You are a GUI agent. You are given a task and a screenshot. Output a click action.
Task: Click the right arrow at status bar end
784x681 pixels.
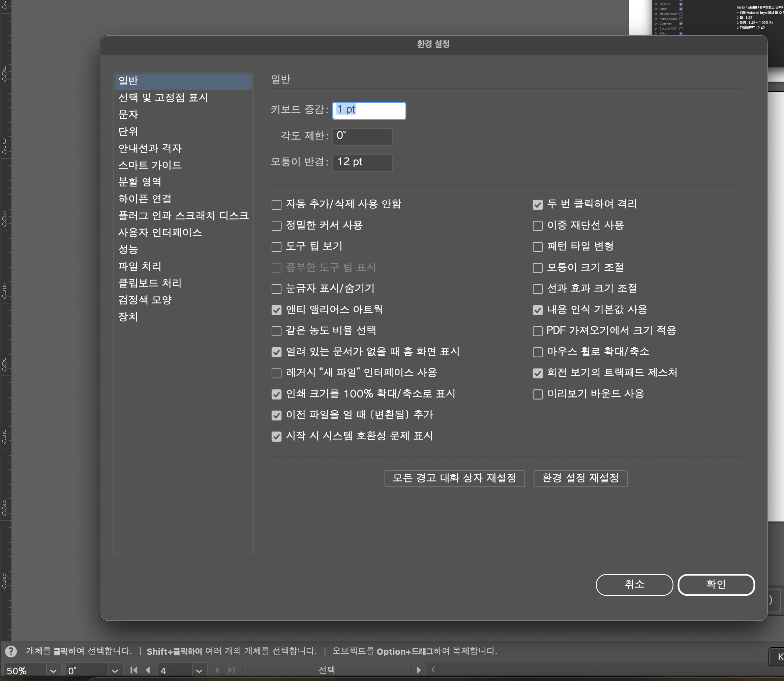click(x=419, y=670)
